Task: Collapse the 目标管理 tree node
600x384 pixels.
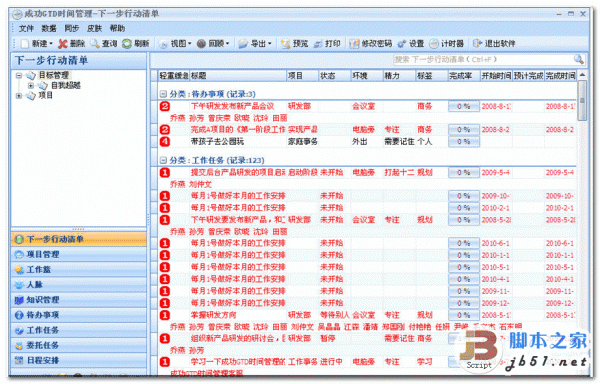Action: point(19,76)
